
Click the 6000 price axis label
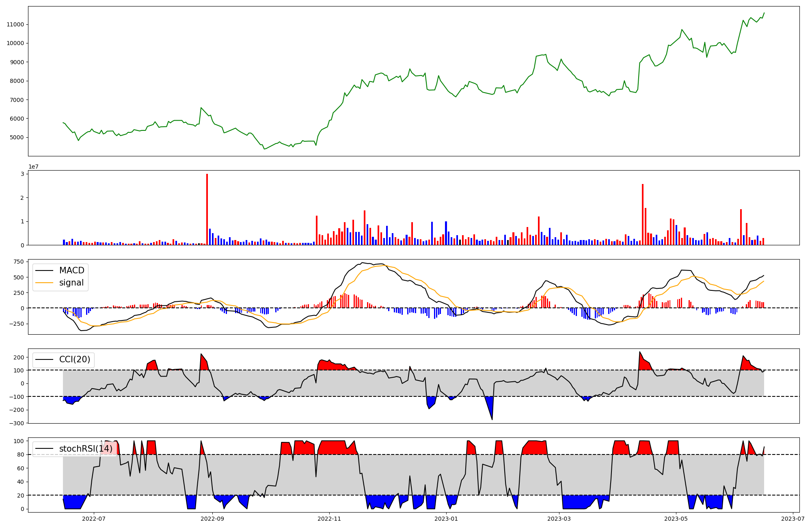click(x=17, y=119)
